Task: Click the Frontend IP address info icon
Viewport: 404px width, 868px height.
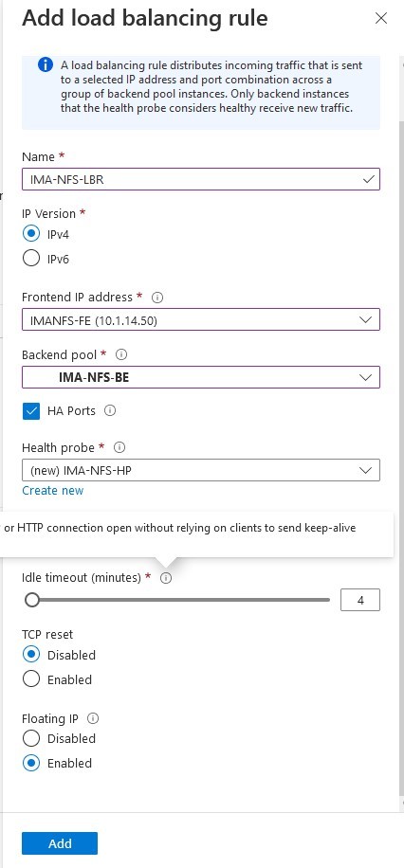Action: [157, 298]
